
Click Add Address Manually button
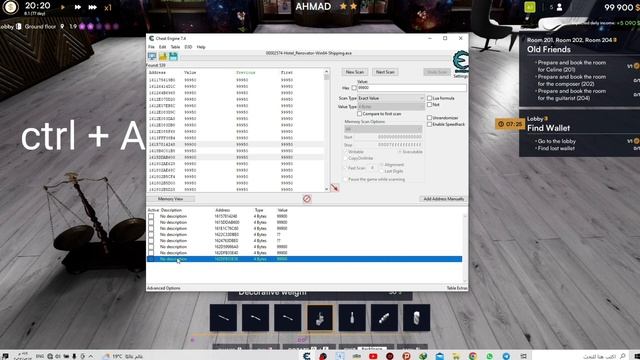tap(443, 199)
